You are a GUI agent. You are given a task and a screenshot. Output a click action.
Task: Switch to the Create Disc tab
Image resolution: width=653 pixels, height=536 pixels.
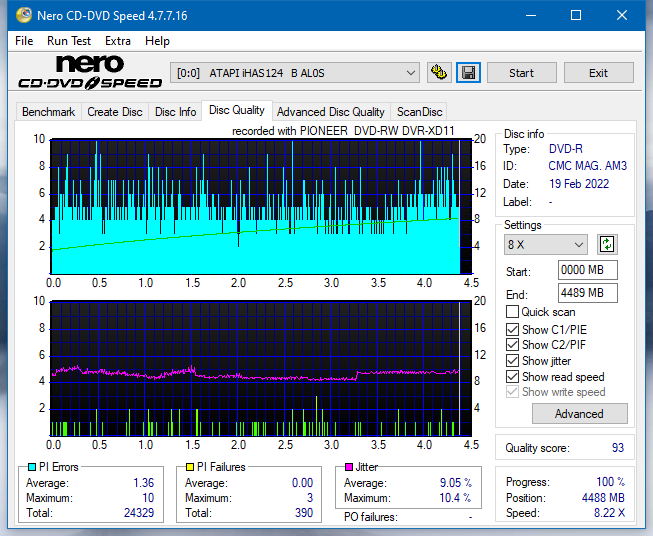(x=115, y=112)
